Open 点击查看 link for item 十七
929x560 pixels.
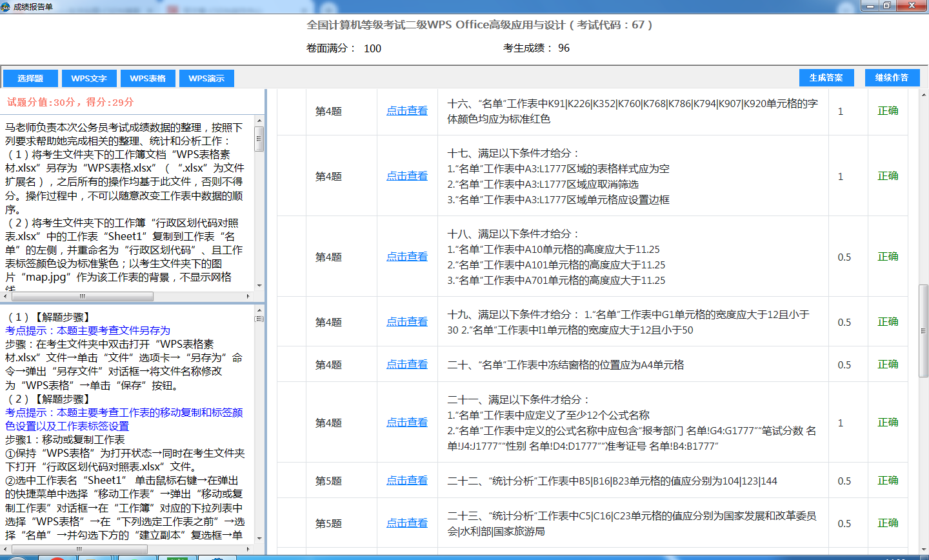407,176
